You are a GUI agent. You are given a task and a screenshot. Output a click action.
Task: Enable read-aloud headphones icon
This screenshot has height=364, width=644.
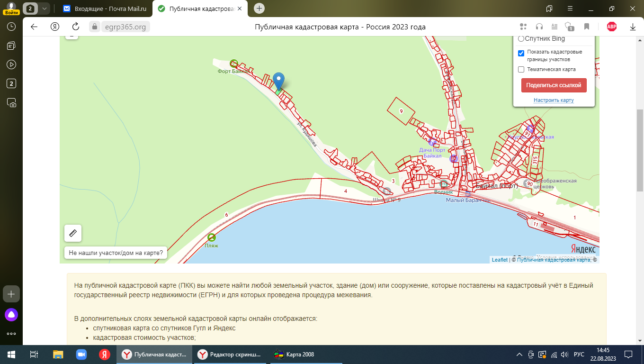coord(539,27)
